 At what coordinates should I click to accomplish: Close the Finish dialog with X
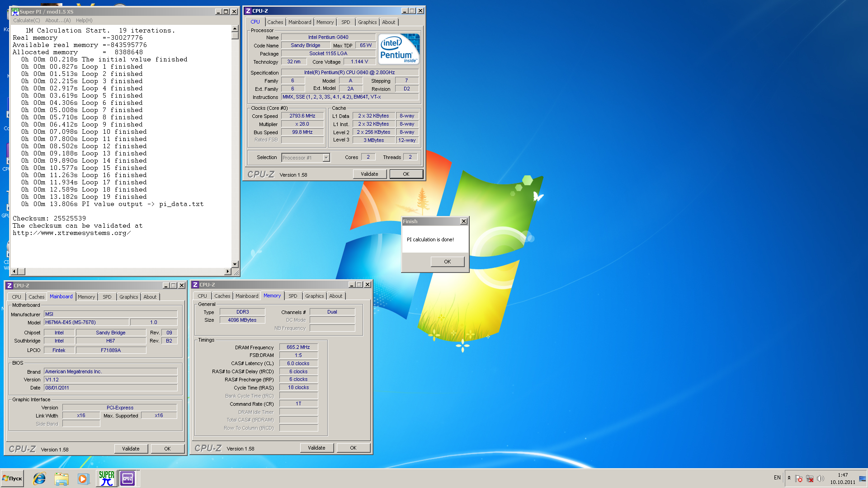click(x=463, y=221)
